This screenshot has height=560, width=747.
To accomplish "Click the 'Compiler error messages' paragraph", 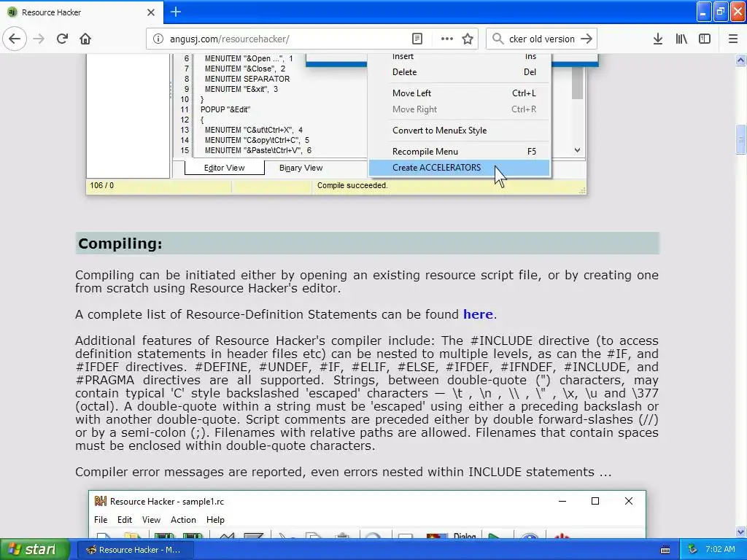I will pyautogui.click(x=343, y=472).
